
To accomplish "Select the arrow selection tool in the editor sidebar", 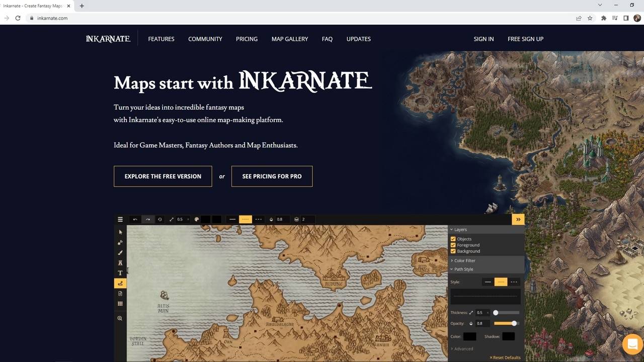I will click(120, 232).
